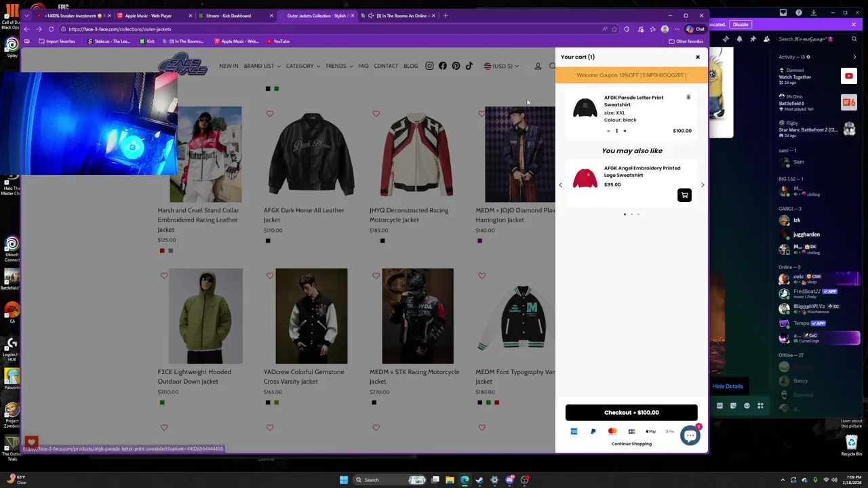Image resolution: width=868 pixels, height=488 pixels.
Task: Open the Windows Start button
Action: point(344,480)
